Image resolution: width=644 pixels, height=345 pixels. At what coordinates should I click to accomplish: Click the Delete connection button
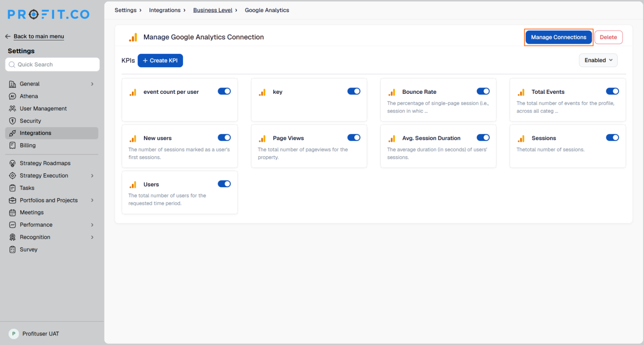(608, 37)
